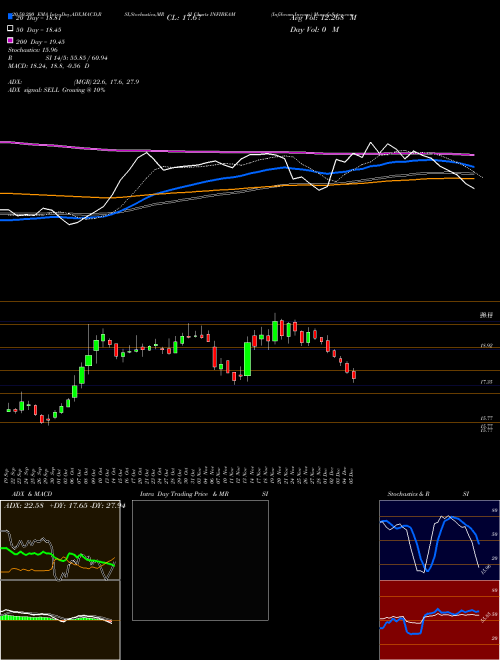This screenshot has height=660, width=500.
Task: Click the 'ADX: 22.58 +DY: 17.65 -DY: 27.94' readout
Action: click(64, 506)
